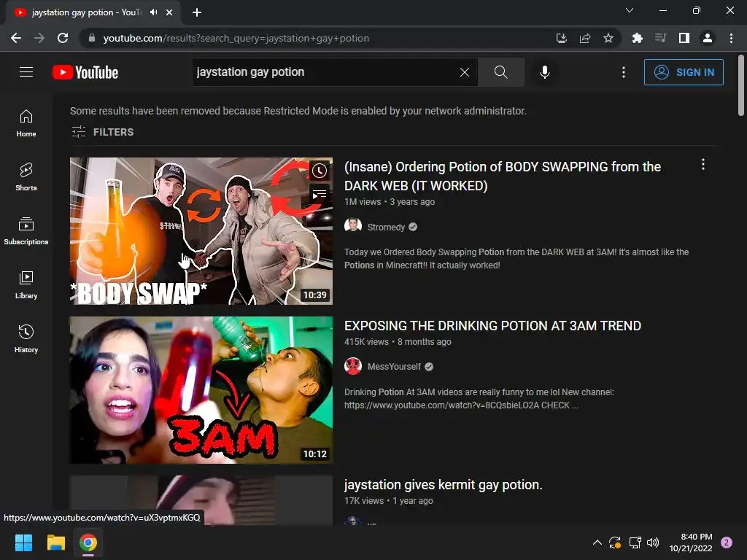Click the YouTube logo
This screenshot has height=560, width=747.
[85, 72]
